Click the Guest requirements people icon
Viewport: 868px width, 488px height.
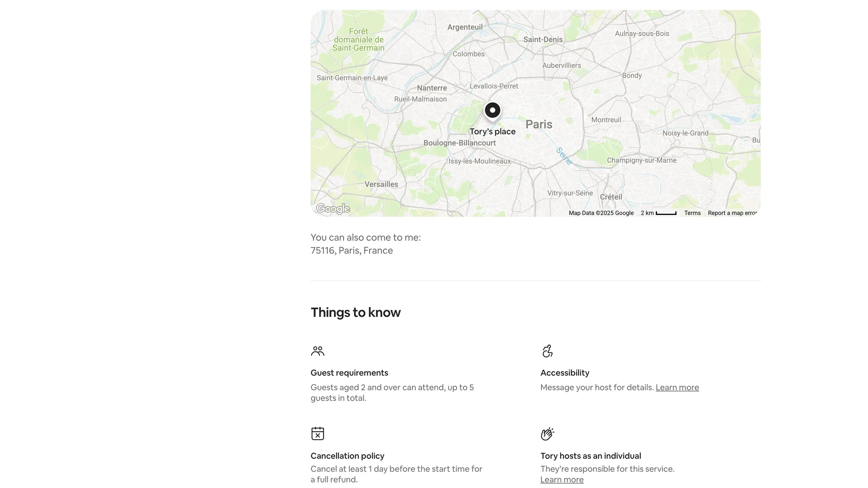[x=317, y=351]
